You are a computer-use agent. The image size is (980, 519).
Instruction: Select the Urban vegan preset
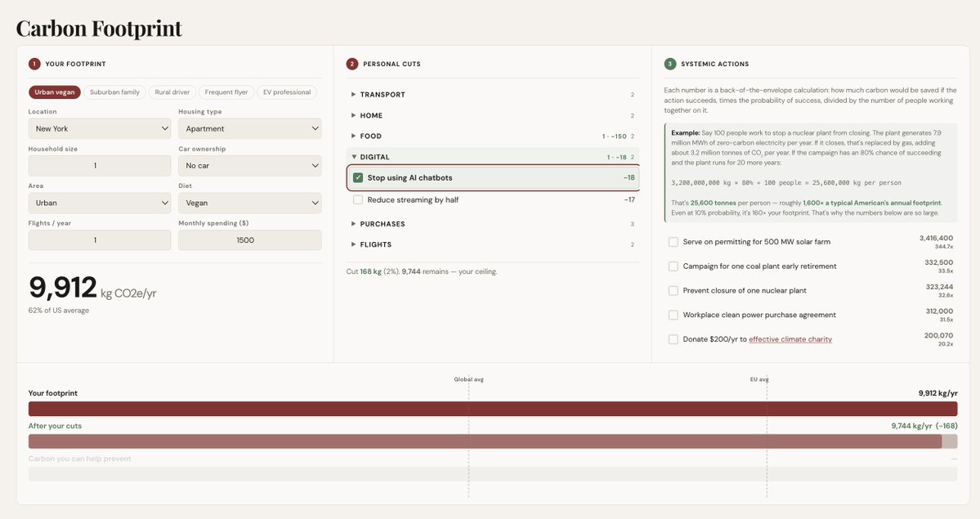[55, 92]
